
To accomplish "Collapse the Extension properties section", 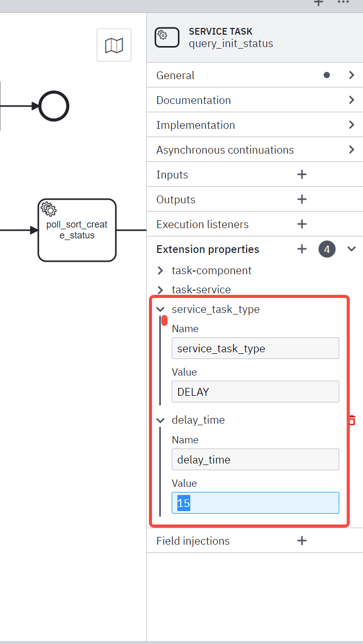I will [352, 249].
